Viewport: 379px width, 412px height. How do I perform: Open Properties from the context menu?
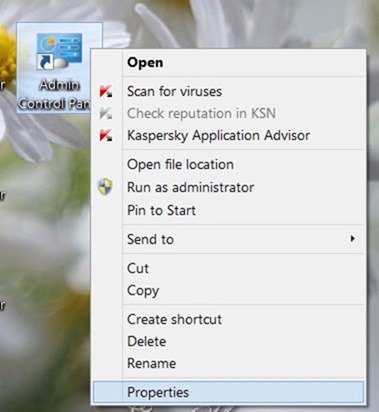(228, 392)
